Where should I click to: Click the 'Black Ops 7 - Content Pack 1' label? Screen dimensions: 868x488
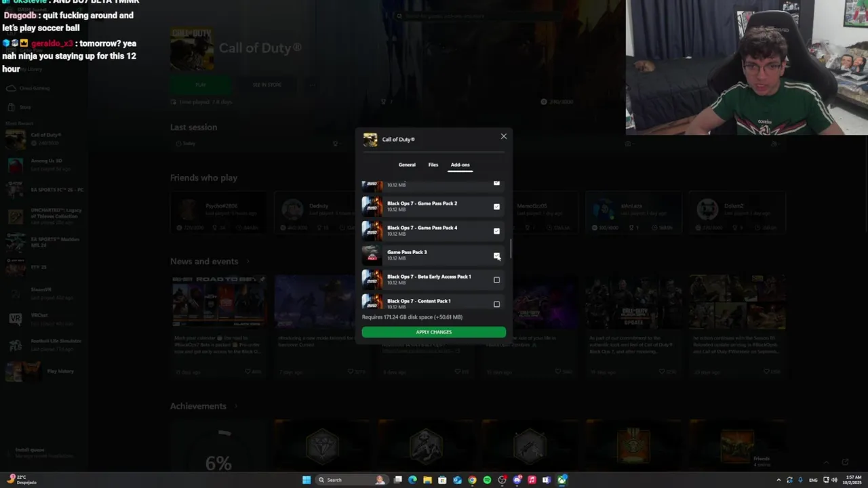point(418,301)
